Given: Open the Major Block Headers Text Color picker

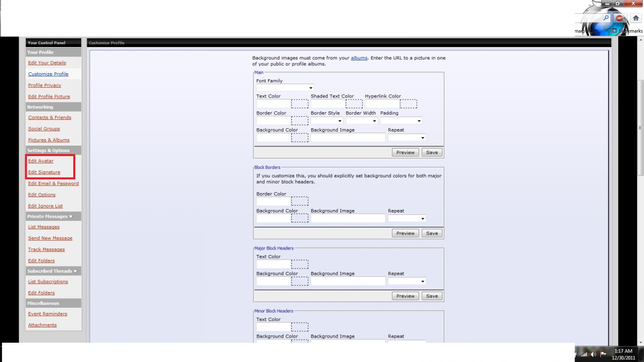Looking at the screenshot, I should 301,264.
